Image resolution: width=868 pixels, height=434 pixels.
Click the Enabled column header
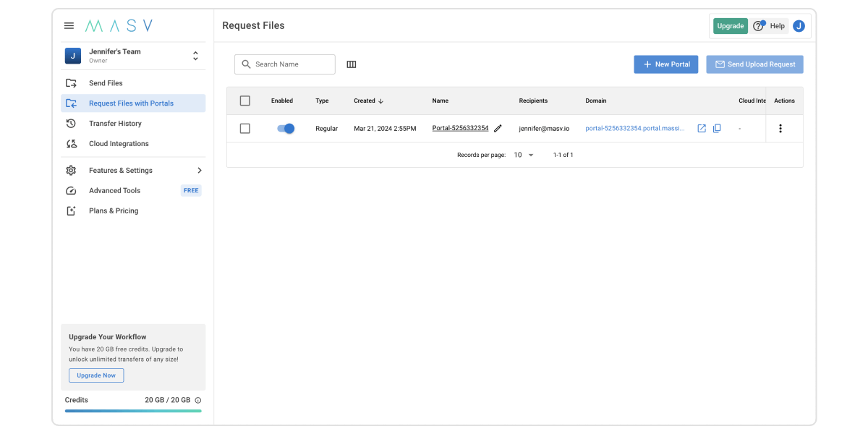[282, 101]
